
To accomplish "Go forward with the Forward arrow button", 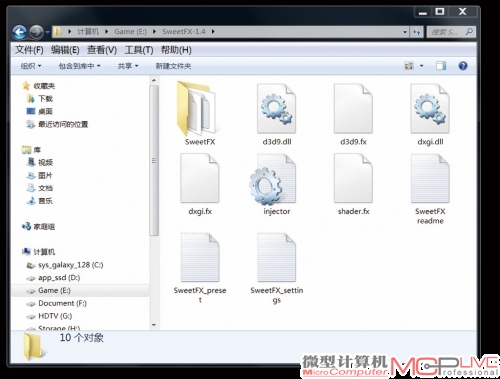I will click(36, 32).
